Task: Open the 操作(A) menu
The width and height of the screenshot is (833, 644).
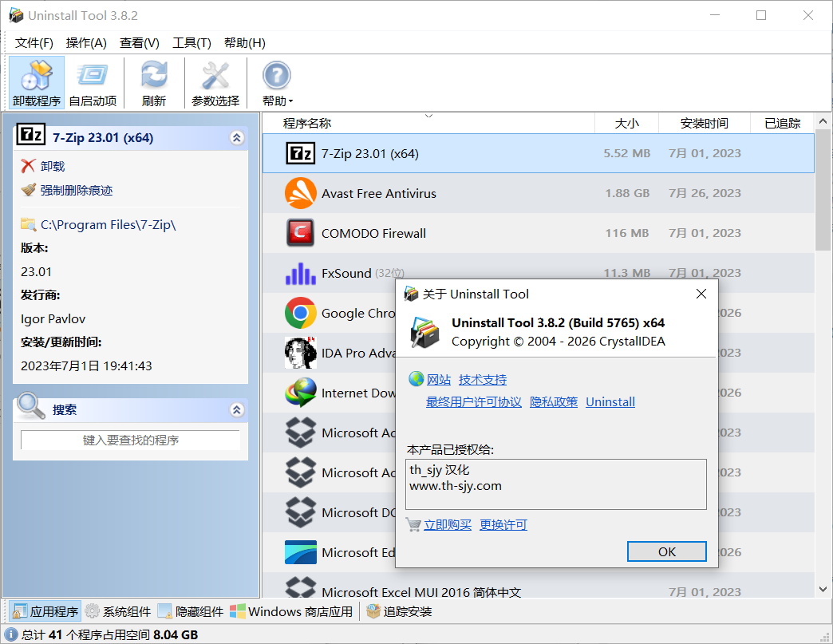Action: [x=86, y=43]
